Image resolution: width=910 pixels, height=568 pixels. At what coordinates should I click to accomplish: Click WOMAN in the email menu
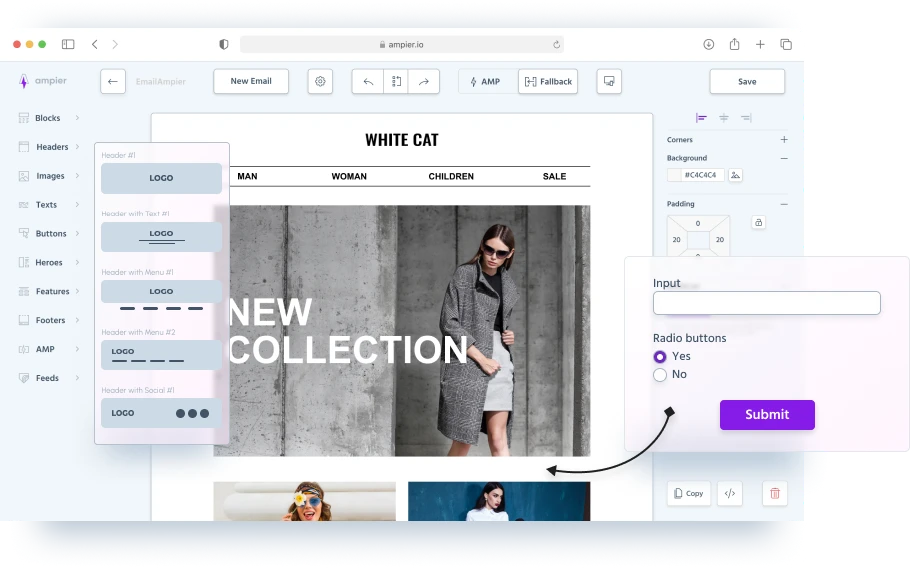click(x=349, y=176)
